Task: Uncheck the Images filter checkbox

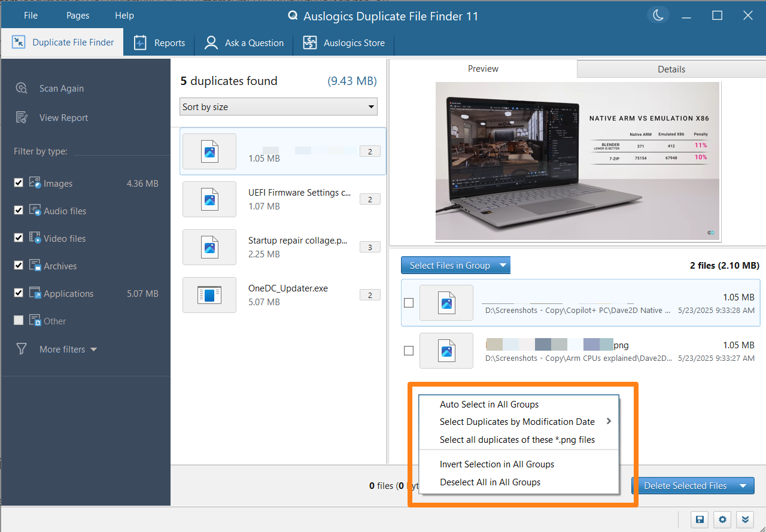Action: [19, 183]
